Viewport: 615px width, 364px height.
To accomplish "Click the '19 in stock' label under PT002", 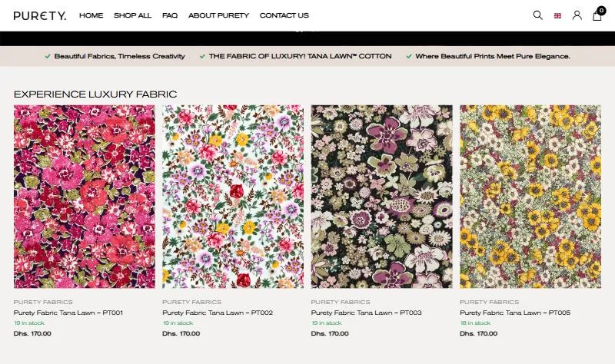I will tap(178, 323).
